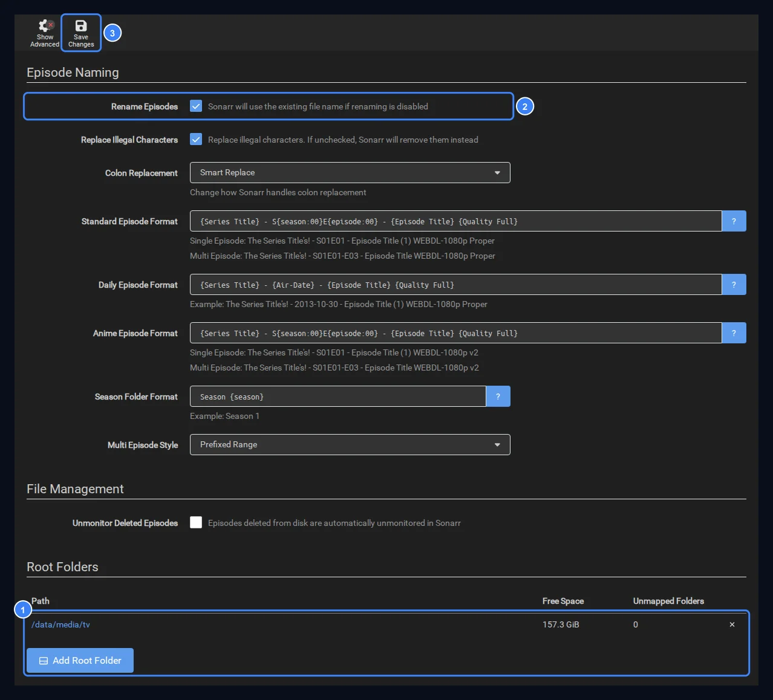Click the Unmonitor Deleted Episodes label
773x700 pixels.
pos(125,523)
